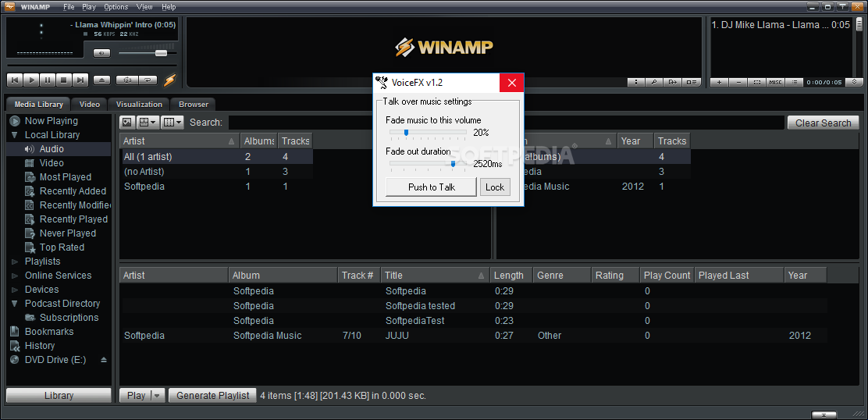Toggle repeat mode button
Viewport: 868px width, 420px height.
click(x=148, y=80)
